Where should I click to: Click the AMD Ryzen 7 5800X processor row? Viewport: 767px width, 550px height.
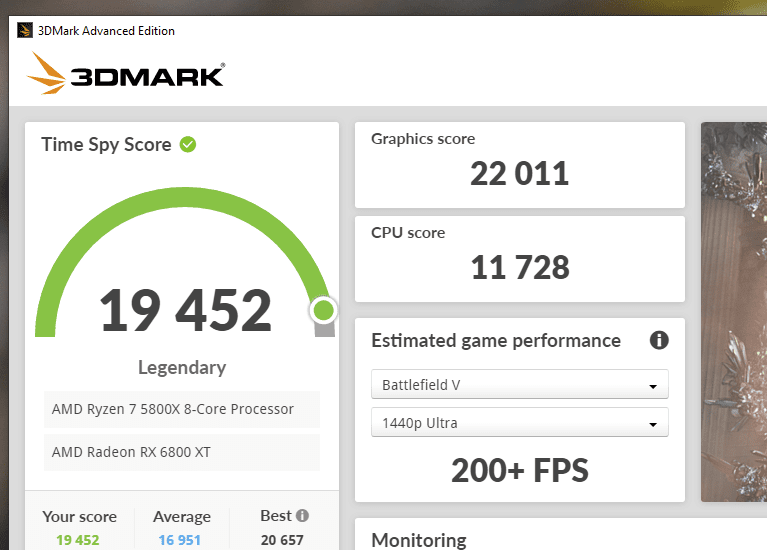coord(182,409)
